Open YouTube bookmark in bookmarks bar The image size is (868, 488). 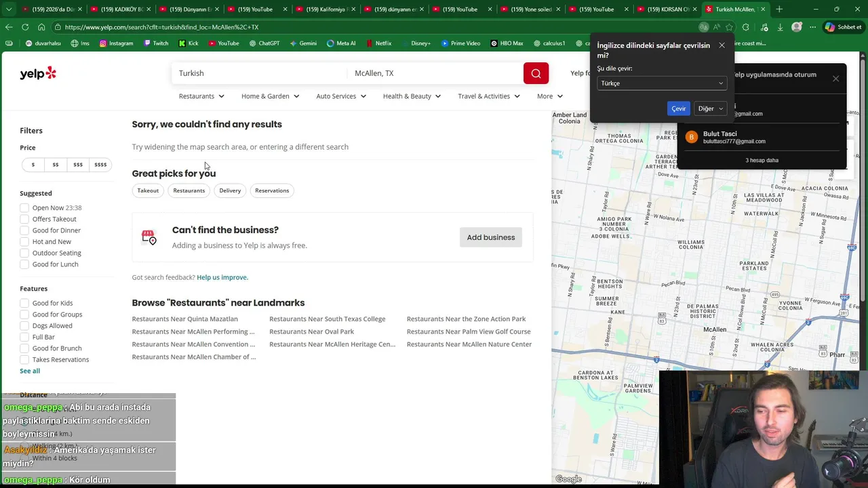click(x=224, y=43)
